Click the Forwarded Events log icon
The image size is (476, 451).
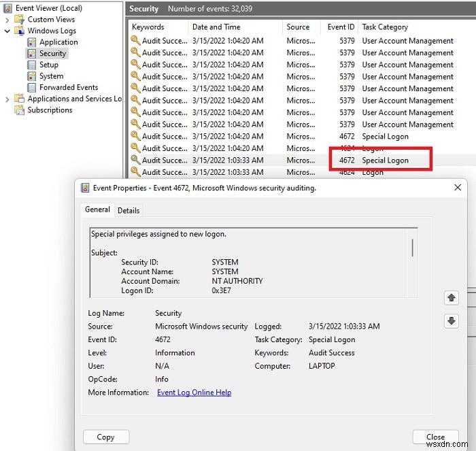[31, 88]
